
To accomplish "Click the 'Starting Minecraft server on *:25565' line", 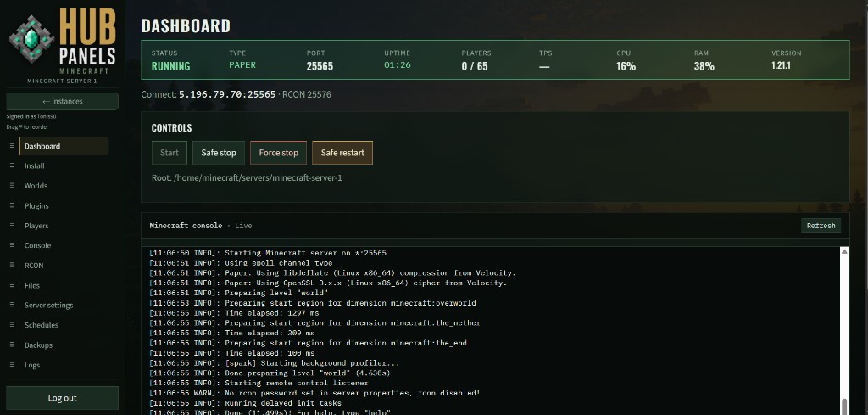I will point(268,253).
